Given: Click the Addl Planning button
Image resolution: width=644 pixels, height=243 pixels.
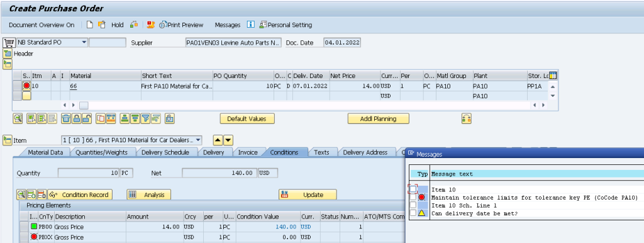Looking at the screenshot, I should point(378,119).
